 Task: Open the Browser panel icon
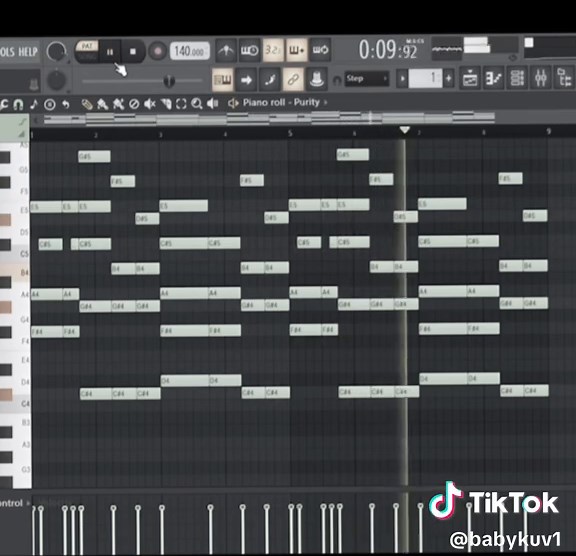564,77
